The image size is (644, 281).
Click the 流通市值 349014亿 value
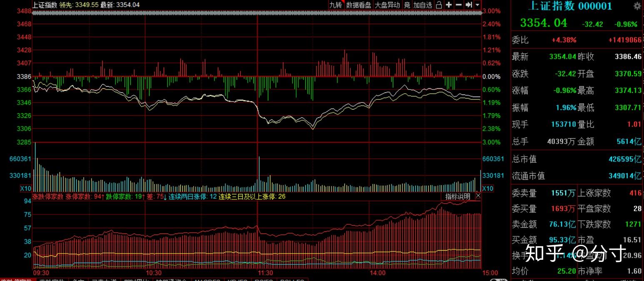click(x=625, y=176)
